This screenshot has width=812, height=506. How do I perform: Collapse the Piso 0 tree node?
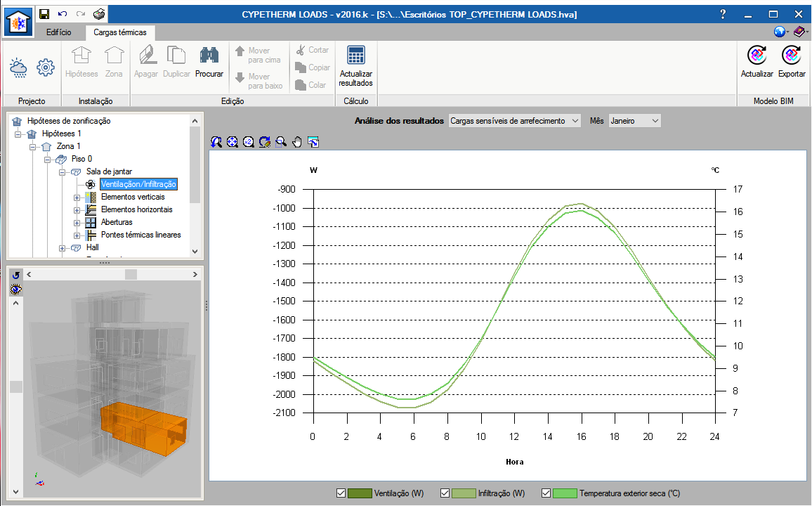point(48,160)
